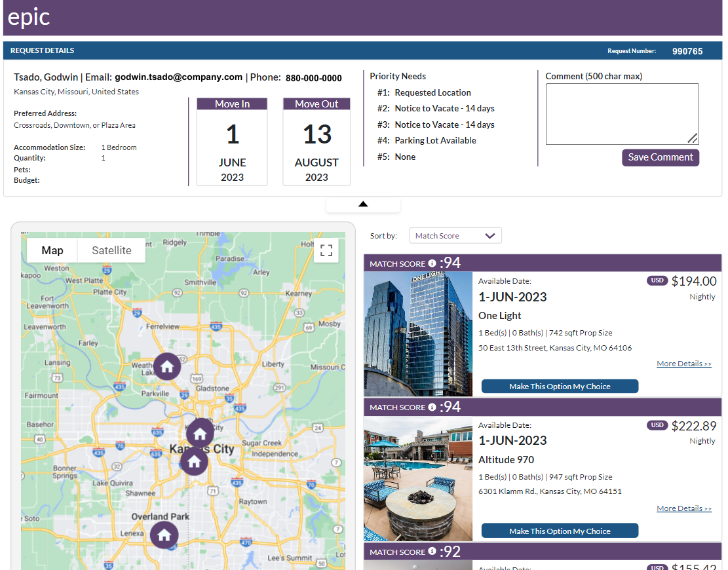Make One Light option my choice
The width and height of the screenshot is (728, 570).
560,386
